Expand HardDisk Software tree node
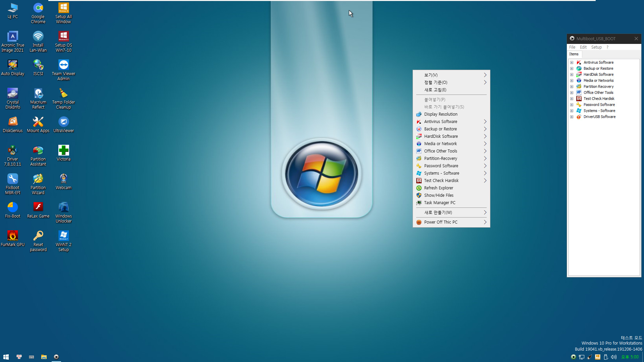Viewport: 644px width, 362px height. (x=572, y=74)
